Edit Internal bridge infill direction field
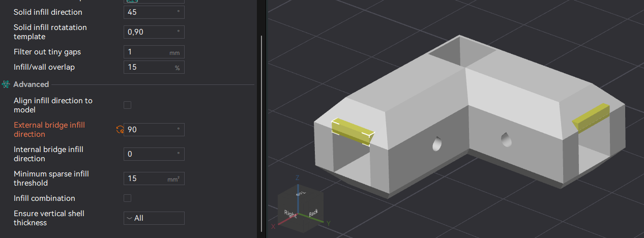This screenshot has width=644, height=238. point(154,154)
